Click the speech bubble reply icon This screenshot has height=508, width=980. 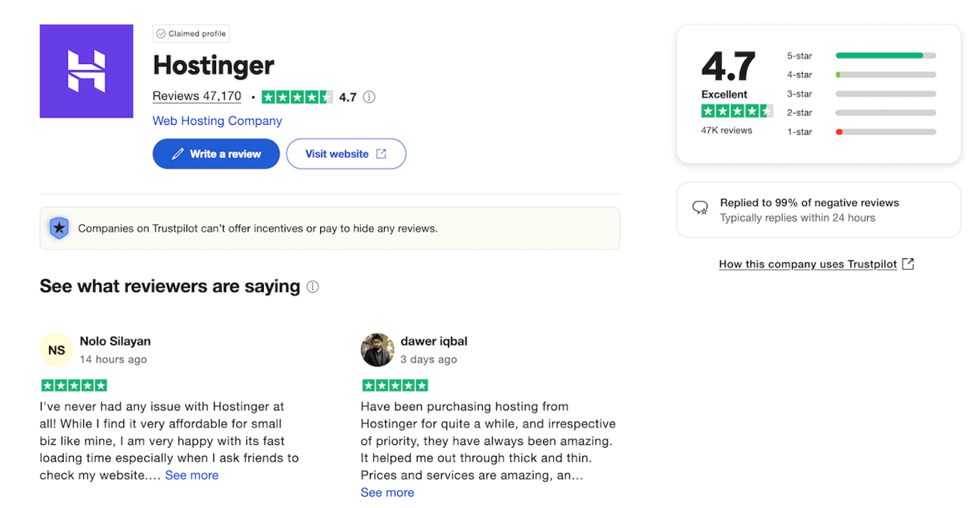[699, 208]
